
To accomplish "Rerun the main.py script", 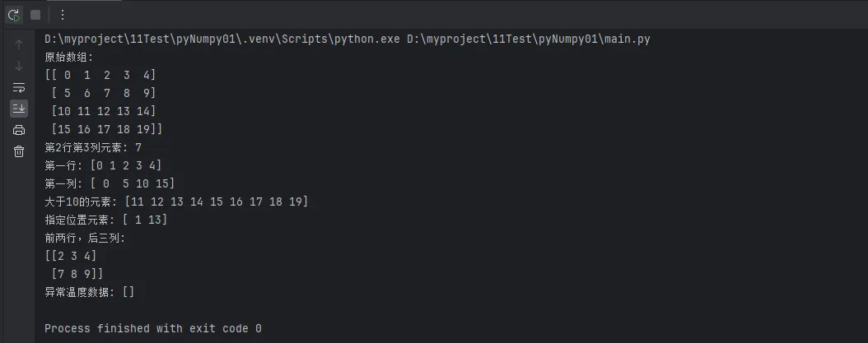I will (x=14, y=15).
